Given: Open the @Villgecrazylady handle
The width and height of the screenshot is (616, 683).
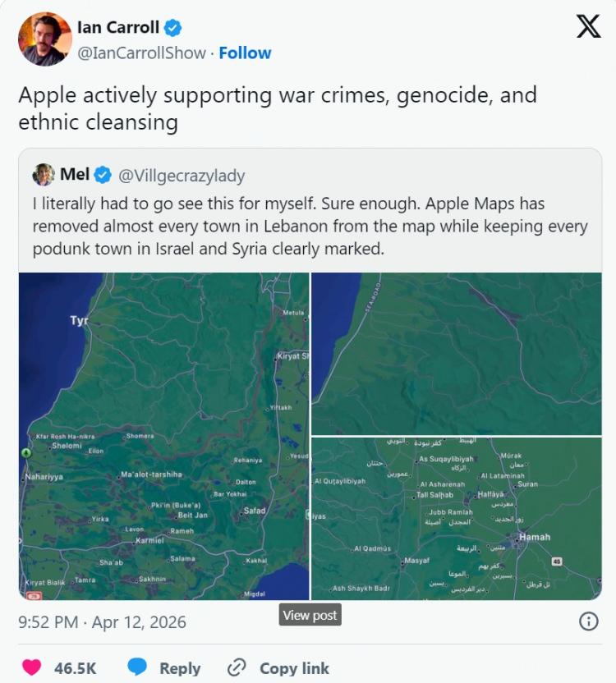Looking at the screenshot, I should pos(182,176).
